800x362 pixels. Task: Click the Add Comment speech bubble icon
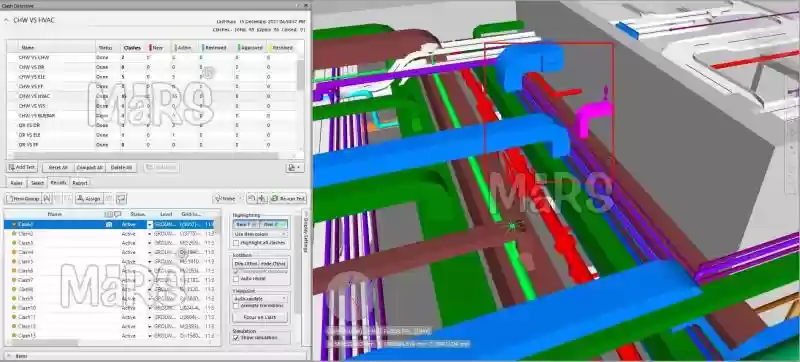[121, 198]
